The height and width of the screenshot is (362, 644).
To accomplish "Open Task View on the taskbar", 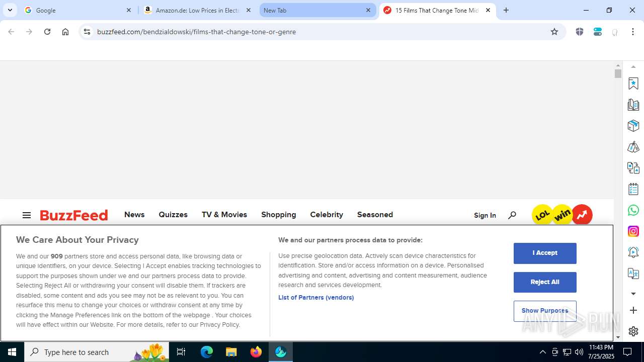I will pyautogui.click(x=181, y=352).
